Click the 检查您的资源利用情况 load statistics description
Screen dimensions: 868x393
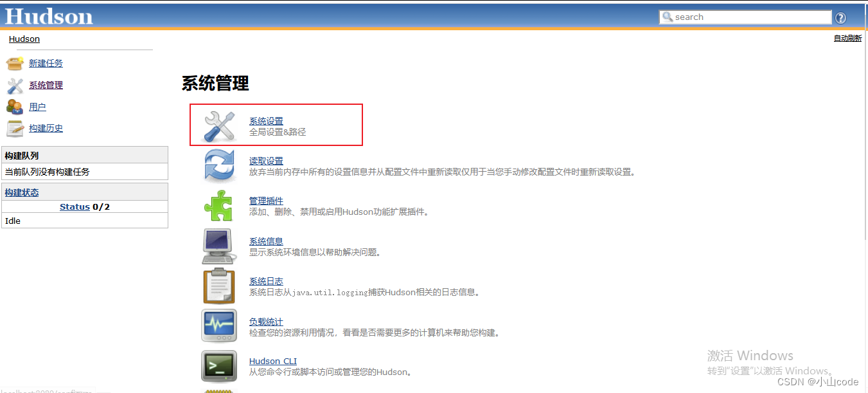click(x=375, y=333)
